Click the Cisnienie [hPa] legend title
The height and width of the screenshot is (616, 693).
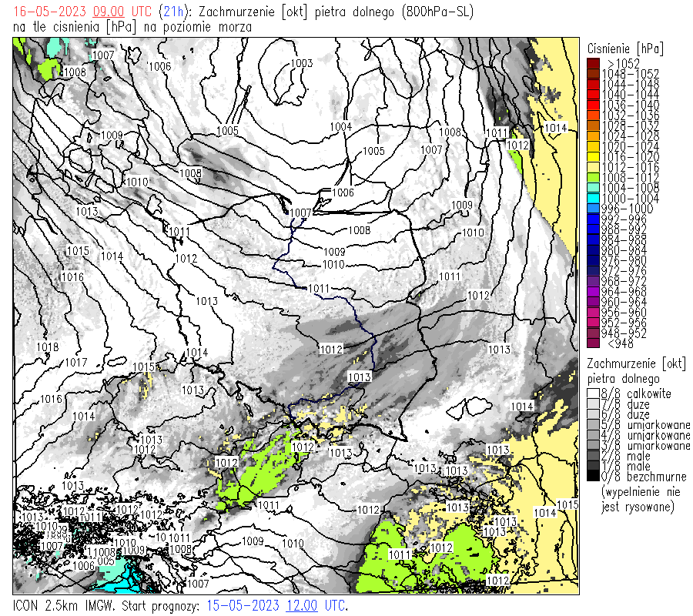[624, 48]
